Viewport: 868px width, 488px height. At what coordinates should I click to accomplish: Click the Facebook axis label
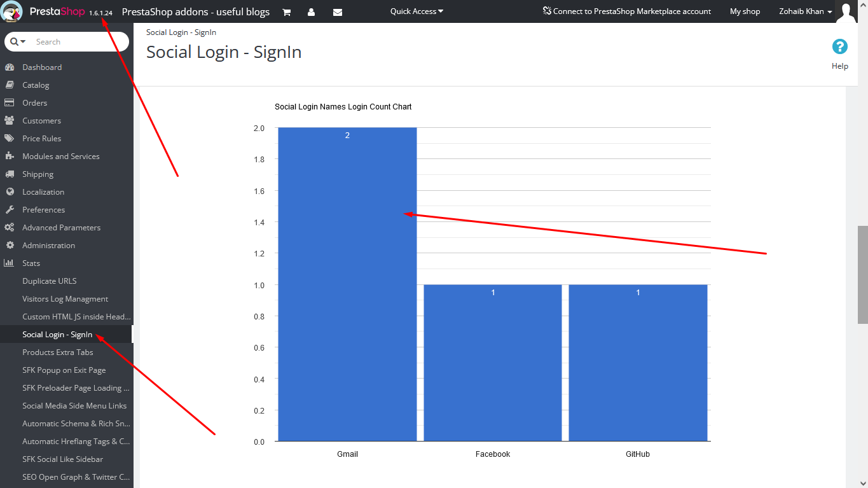click(493, 454)
